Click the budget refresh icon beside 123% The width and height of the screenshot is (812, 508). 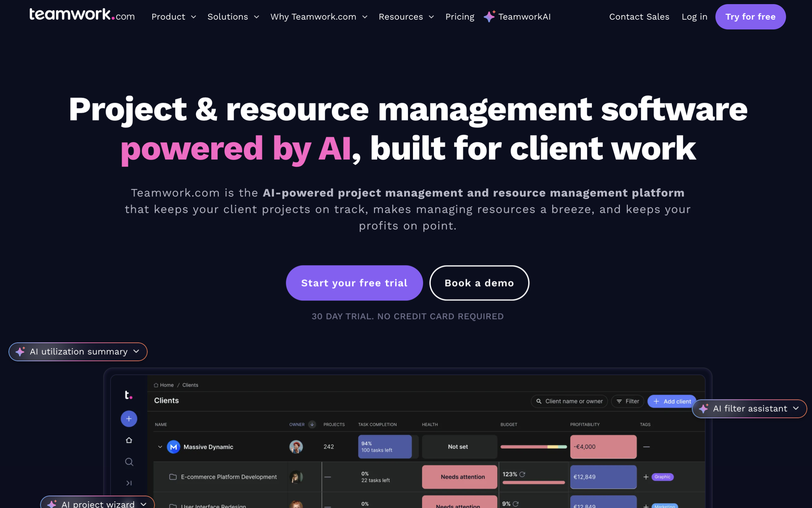pyautogui.click(x=522, y=474)
